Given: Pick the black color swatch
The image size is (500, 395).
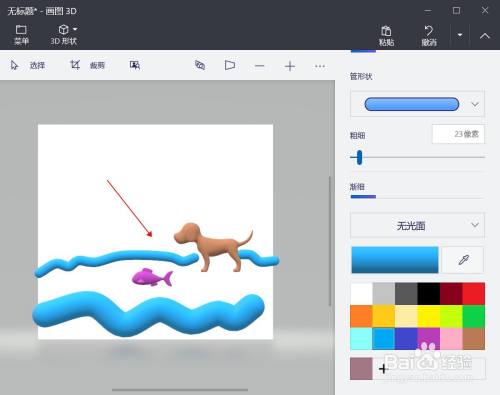Looking at the screenshot, I should coord(429,293).
